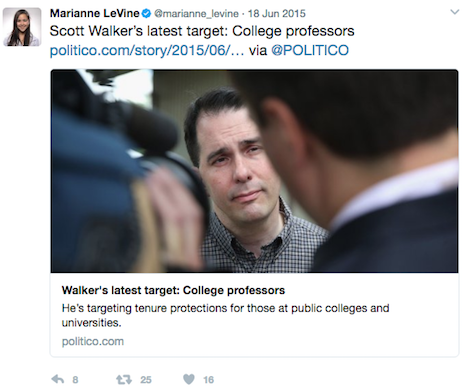468x392 pixels.
Task: Open the politico.com/story/2015/06/… link
Action: coord(147,50)
